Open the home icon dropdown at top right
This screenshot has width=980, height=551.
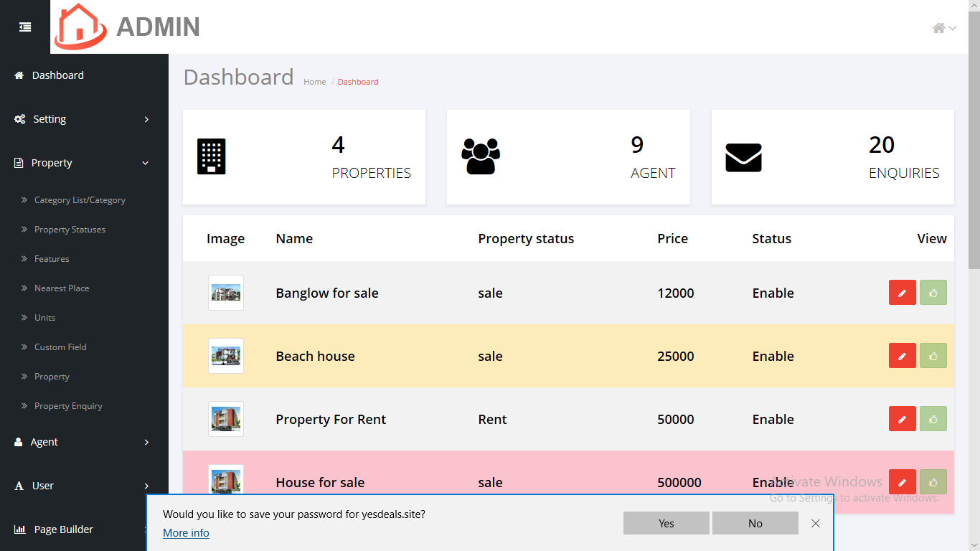pos(943,28)
